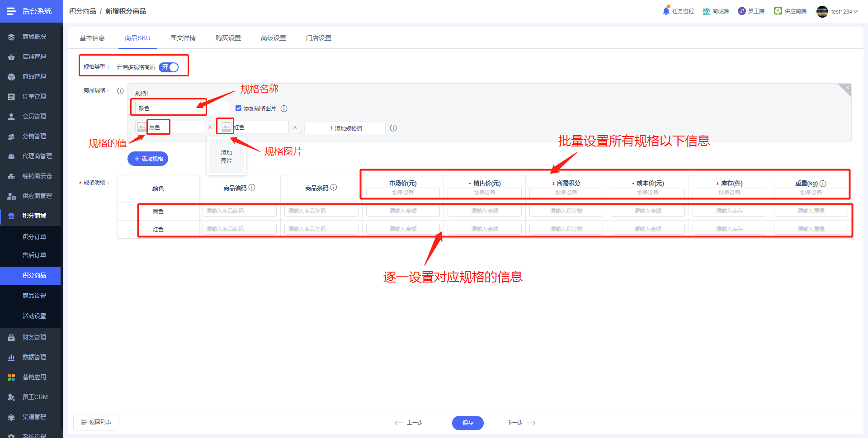Image resolution: width=868 pixels, height=438 pixels.
Task: Click the info icon beside 重量(kg)
Action: pos(823,184)
